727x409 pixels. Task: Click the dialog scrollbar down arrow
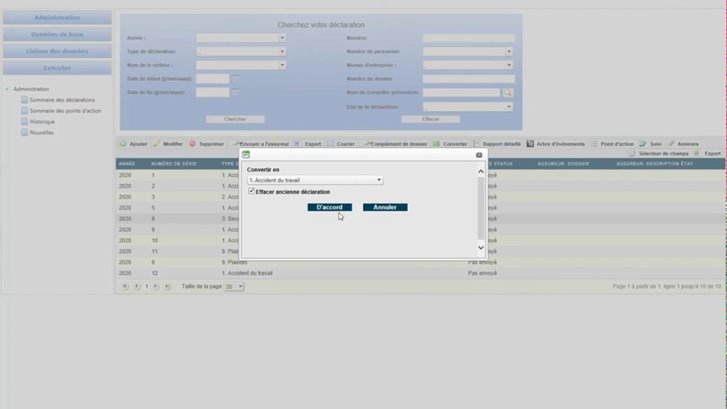(x=481, y=247)
